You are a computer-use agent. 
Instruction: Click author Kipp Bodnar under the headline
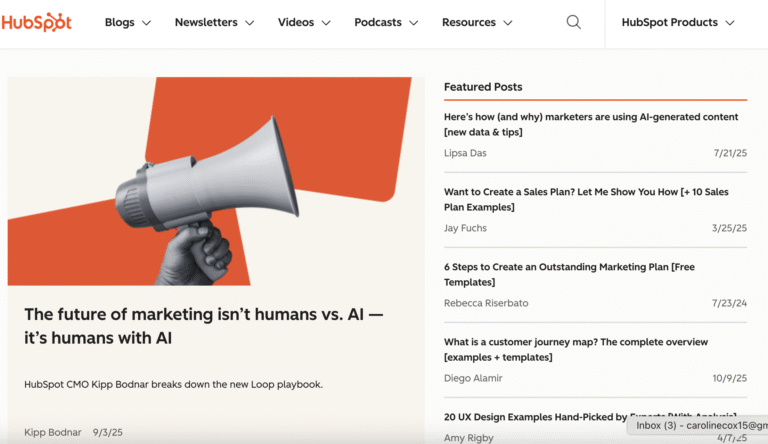[53, 432]
